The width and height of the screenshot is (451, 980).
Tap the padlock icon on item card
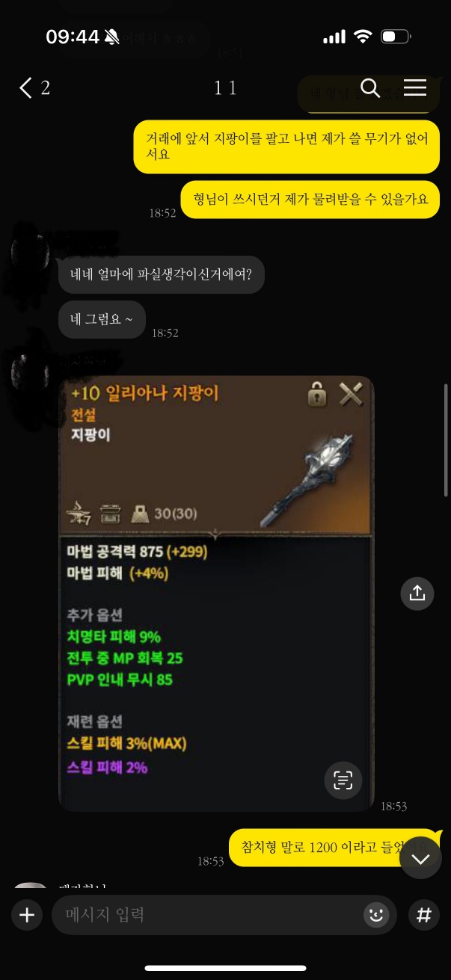318,395
